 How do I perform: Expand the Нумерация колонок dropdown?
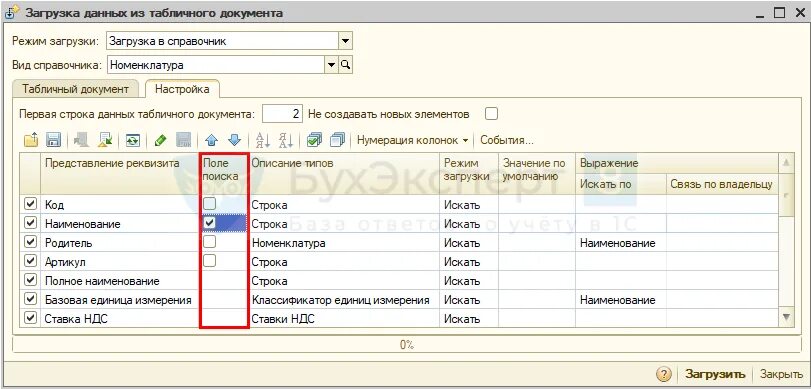pos(413,140)
